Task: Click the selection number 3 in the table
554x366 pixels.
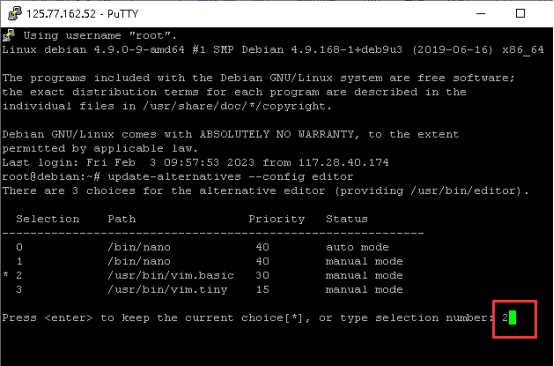Action: 19,289
